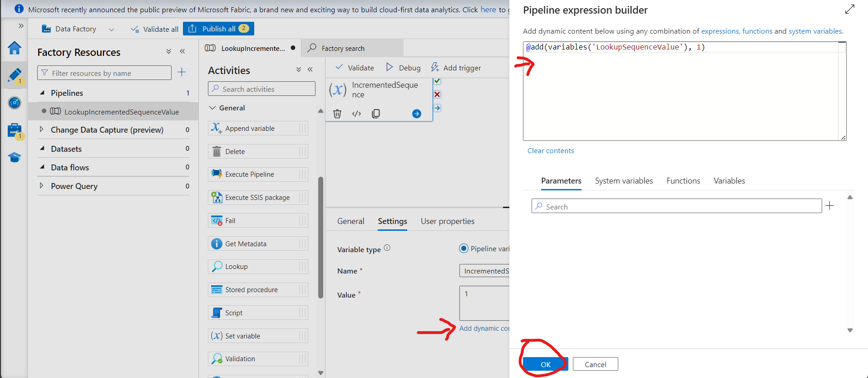
Task: Expand the Change Data Capture section
Action: pos(41,129)
